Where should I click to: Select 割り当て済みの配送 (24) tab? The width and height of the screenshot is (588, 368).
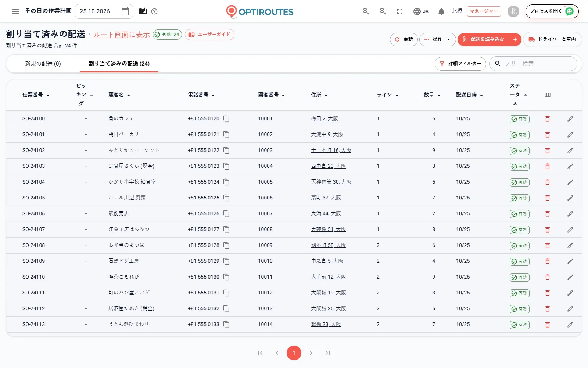pos(119,64)
